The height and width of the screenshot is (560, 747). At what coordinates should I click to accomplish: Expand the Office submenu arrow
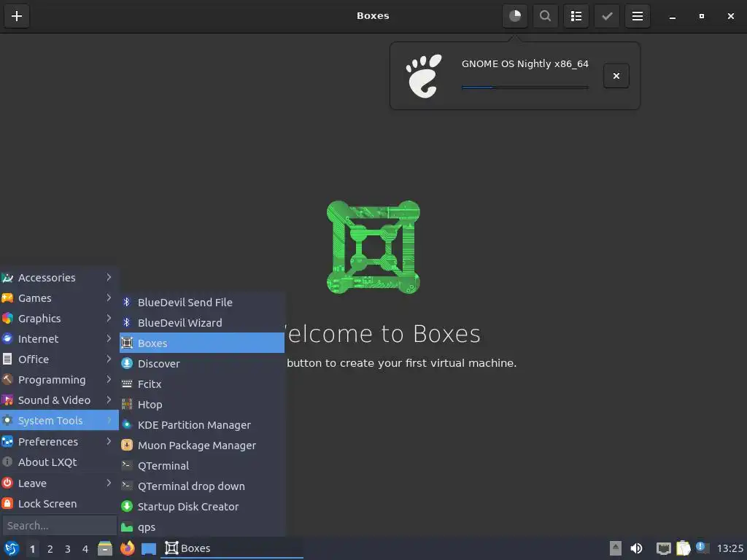(x=109, y=359)
